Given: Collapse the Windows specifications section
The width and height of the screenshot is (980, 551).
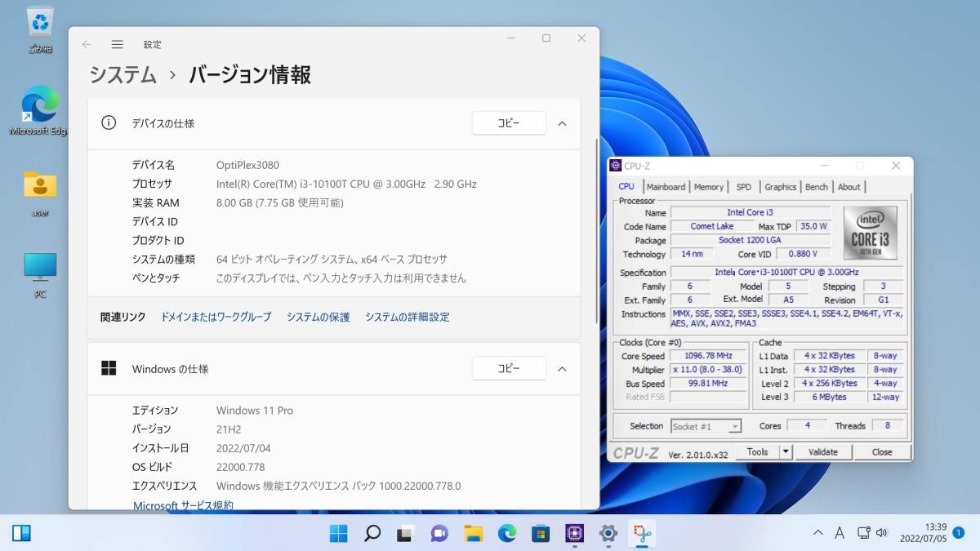Looking at the screenshot, I should coord(562,369).
